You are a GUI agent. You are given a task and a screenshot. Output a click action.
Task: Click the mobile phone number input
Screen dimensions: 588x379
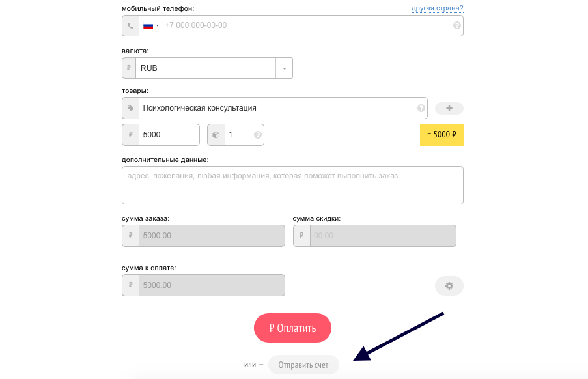tap(307, 25)
